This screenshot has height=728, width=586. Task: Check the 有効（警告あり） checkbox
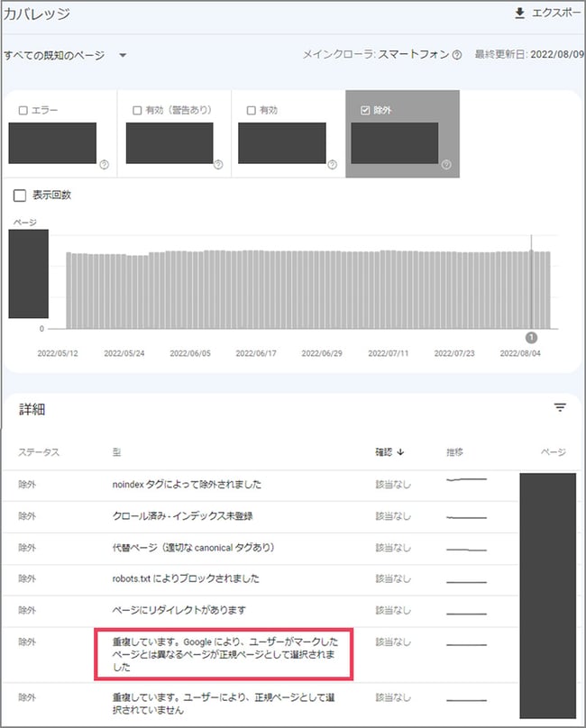[137, 111]
